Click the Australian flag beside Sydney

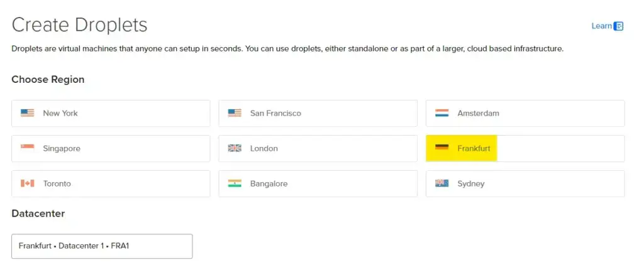point(442,183)
